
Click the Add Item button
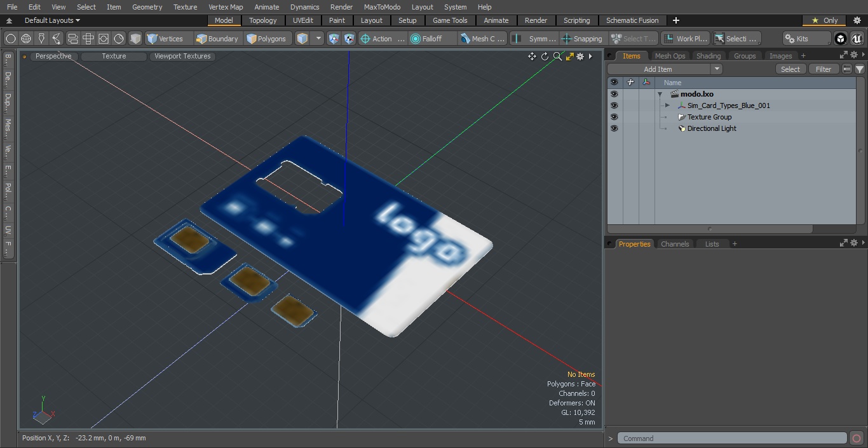click(658, 69)
